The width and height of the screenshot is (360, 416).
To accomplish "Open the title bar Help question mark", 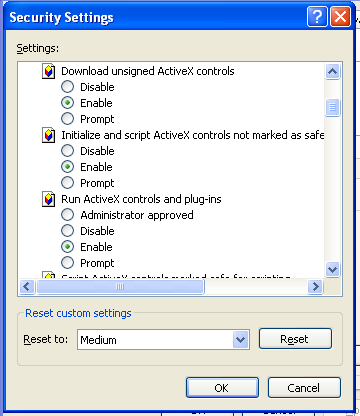I will [x=317, y=16].
